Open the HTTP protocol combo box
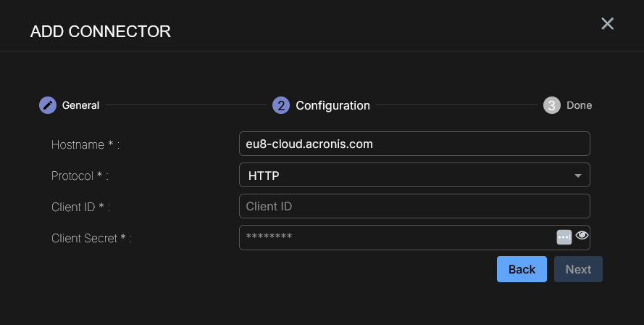Image resolution: width=644 pixels, height=325 pixels. pyautogui.click(x=406, y=176)
